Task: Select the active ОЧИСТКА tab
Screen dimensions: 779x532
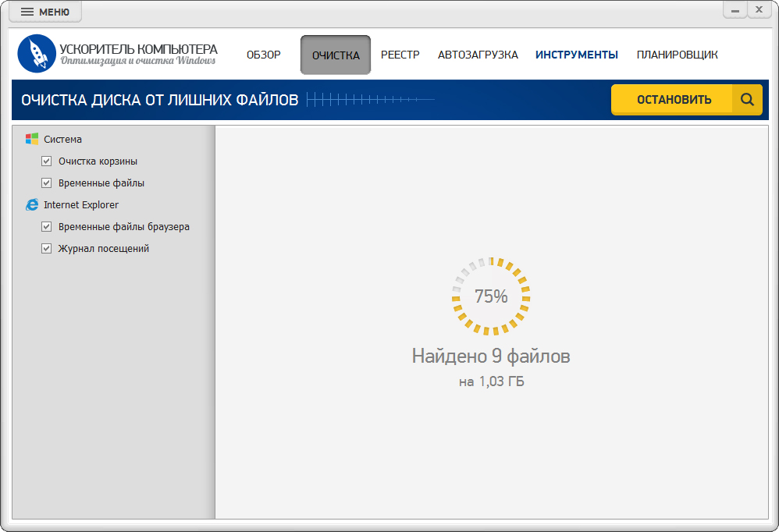Action: [x=336, y=55]
